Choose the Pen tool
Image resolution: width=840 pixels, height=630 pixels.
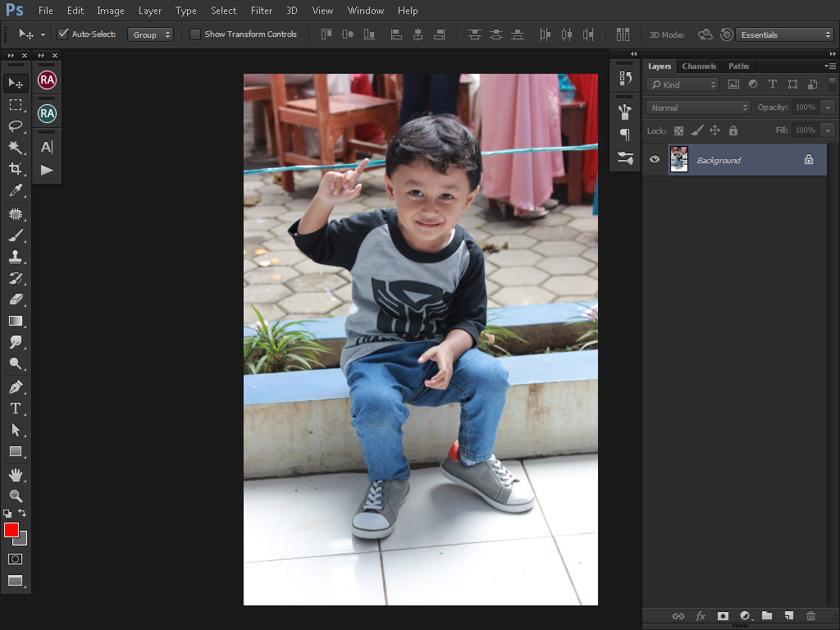tap(15, 386)
